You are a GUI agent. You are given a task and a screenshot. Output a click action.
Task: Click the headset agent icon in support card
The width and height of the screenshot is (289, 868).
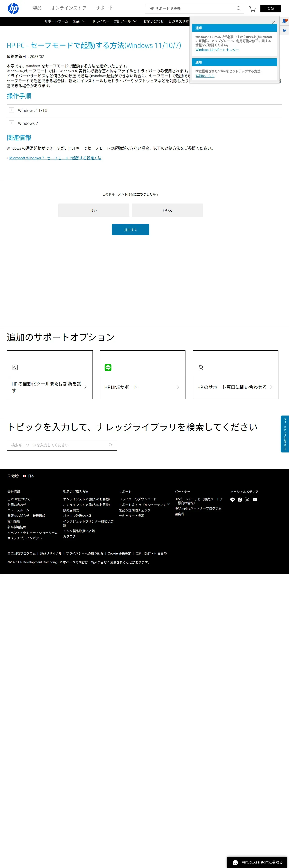(x=201, y=367)
